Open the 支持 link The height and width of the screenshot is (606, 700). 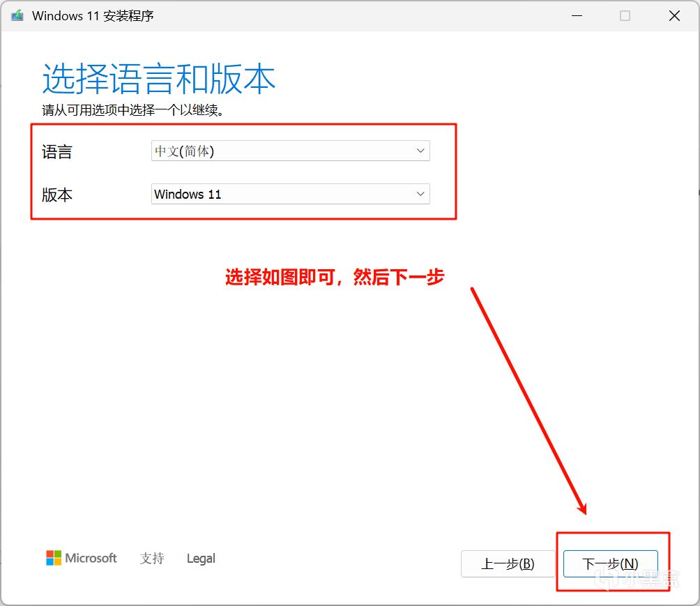point(152,558)
